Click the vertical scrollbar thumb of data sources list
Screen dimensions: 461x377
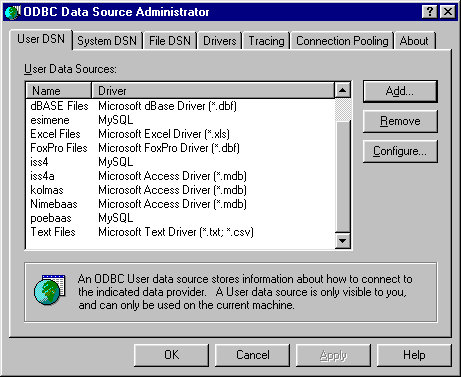pos(342,176)
